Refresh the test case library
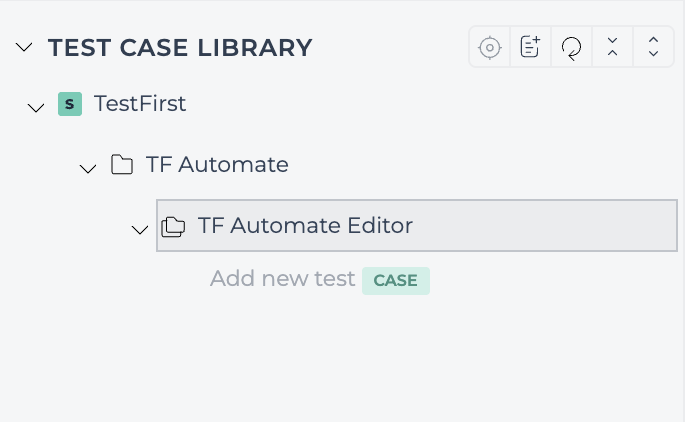The width and height of the screenshot is (688, 422). pos(571,48)
